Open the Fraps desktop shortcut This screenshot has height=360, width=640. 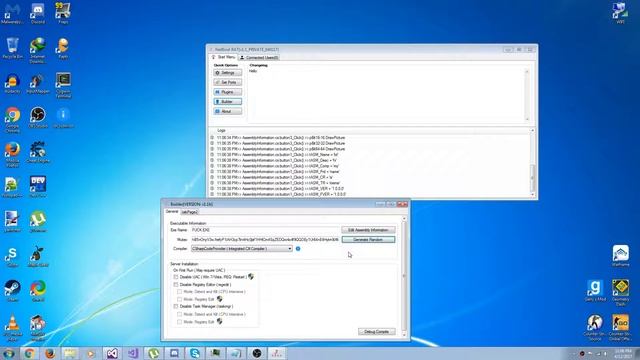pyautogui.click(x=63, y=13)
